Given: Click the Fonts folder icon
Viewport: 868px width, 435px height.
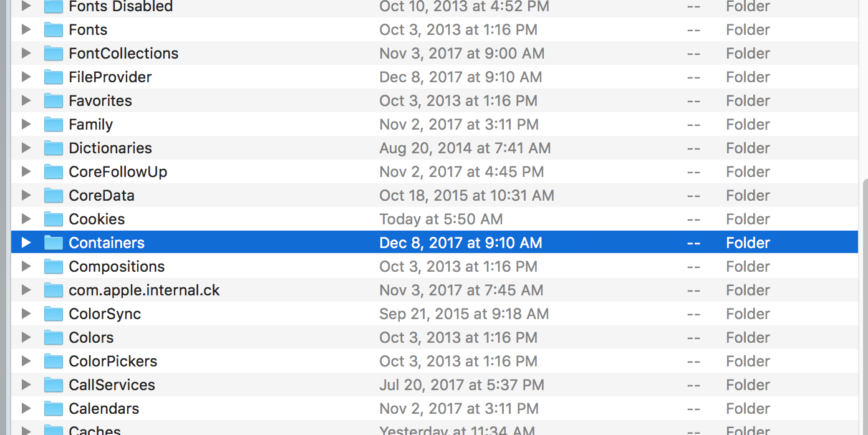Looking at the screenshot, I should (x=54, y=29).
